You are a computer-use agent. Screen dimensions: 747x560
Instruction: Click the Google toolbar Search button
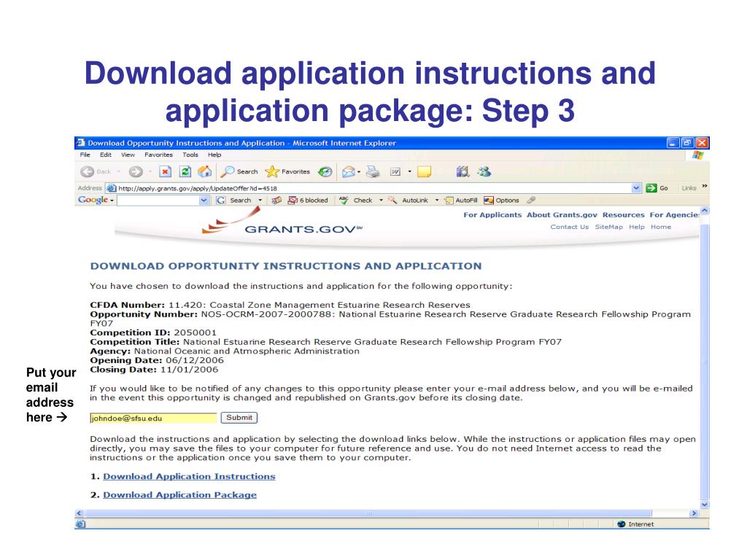pyautogui.click(x=234, y=201)
